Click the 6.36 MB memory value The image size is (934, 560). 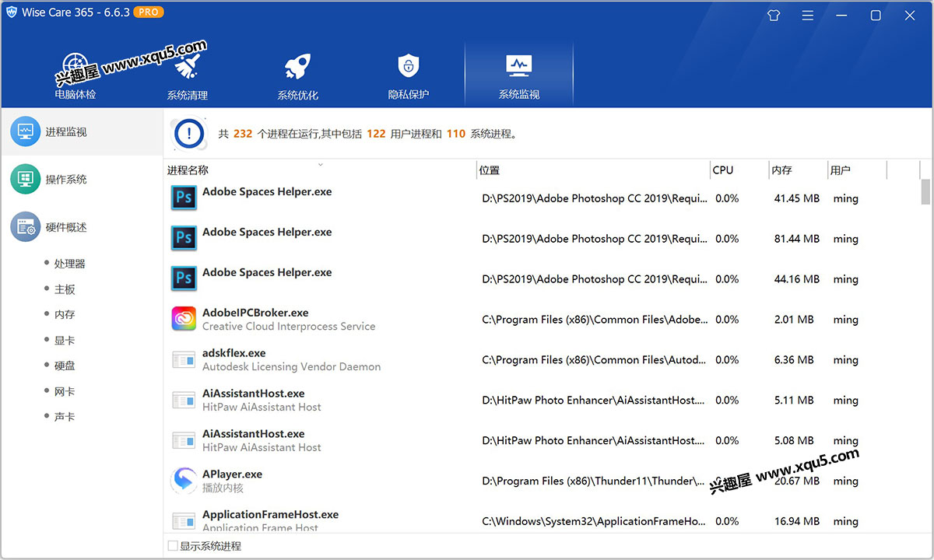(794, 360)
